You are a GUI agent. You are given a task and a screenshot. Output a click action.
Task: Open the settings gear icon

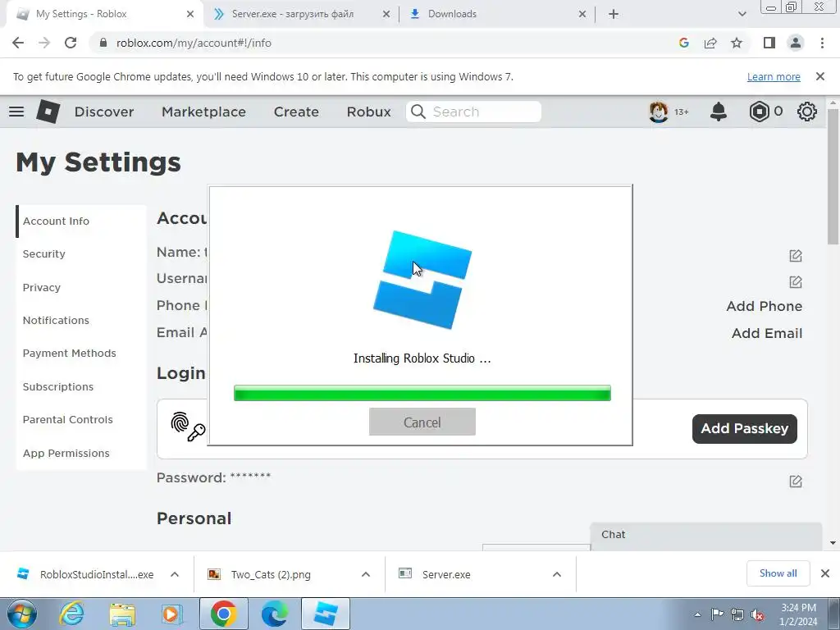[x=807, y=112]
